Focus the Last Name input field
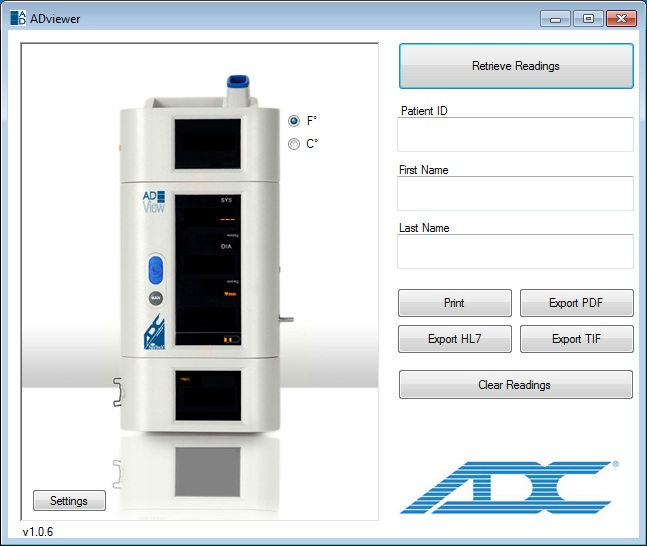The width and height of the screenshot is (647, 546). coord(515,251)
